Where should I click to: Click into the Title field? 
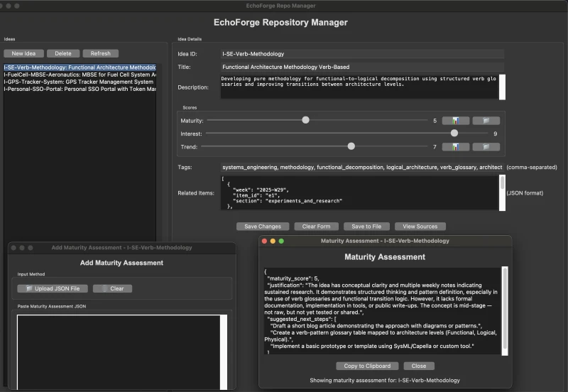362,67
